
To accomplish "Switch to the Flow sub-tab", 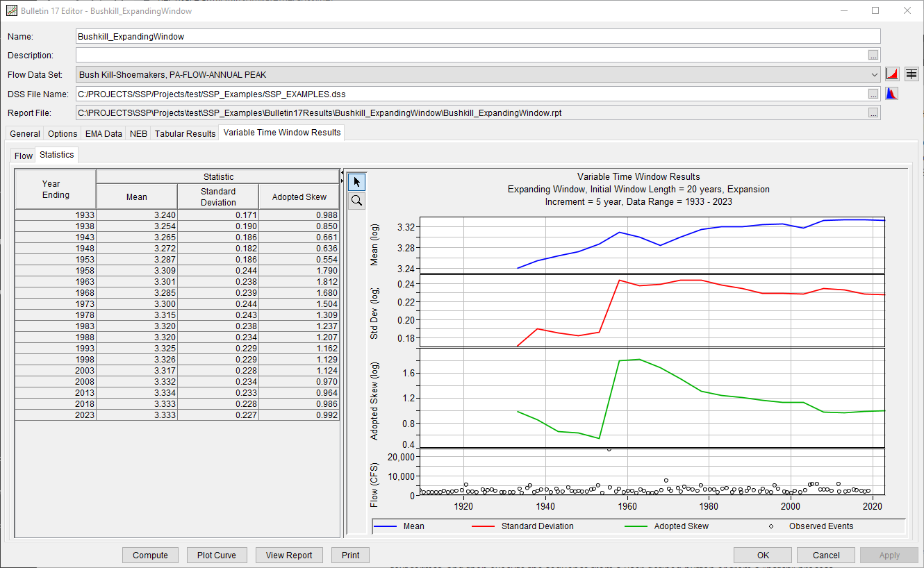I will (24, 156).
